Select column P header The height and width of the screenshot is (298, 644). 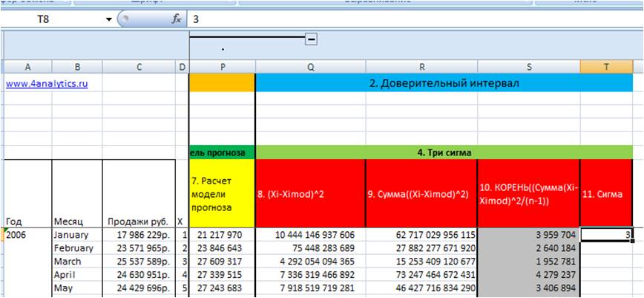pyautogui.click(x=222, y=67)
